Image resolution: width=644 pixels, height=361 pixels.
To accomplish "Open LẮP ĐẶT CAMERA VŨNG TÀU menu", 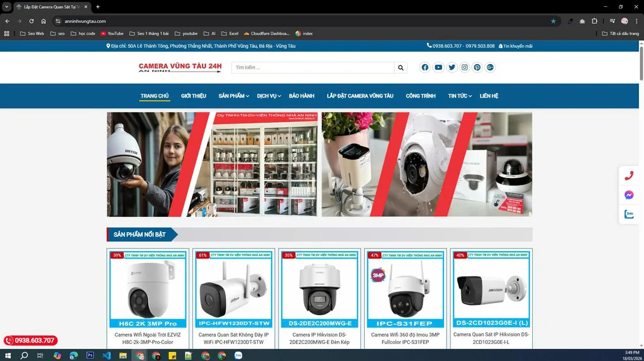I will 360,96.
